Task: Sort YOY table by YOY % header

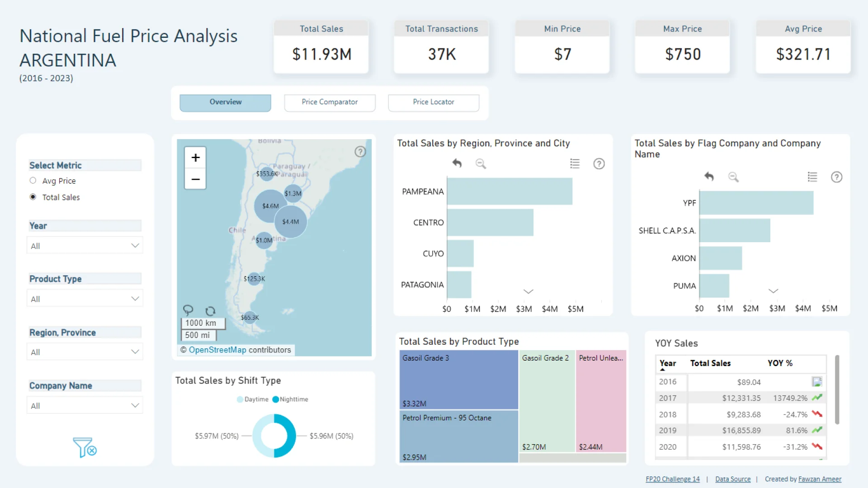Action: coord(780,363)
